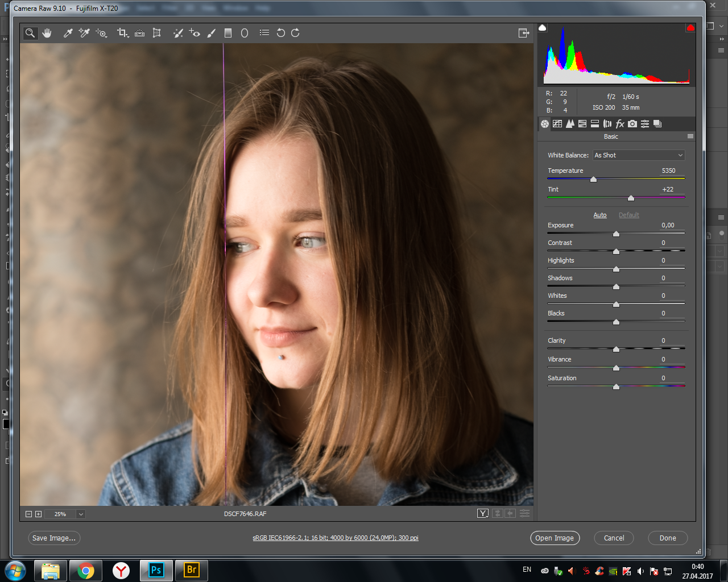Click the Highlights slider handle

click(x=616, y=269)
